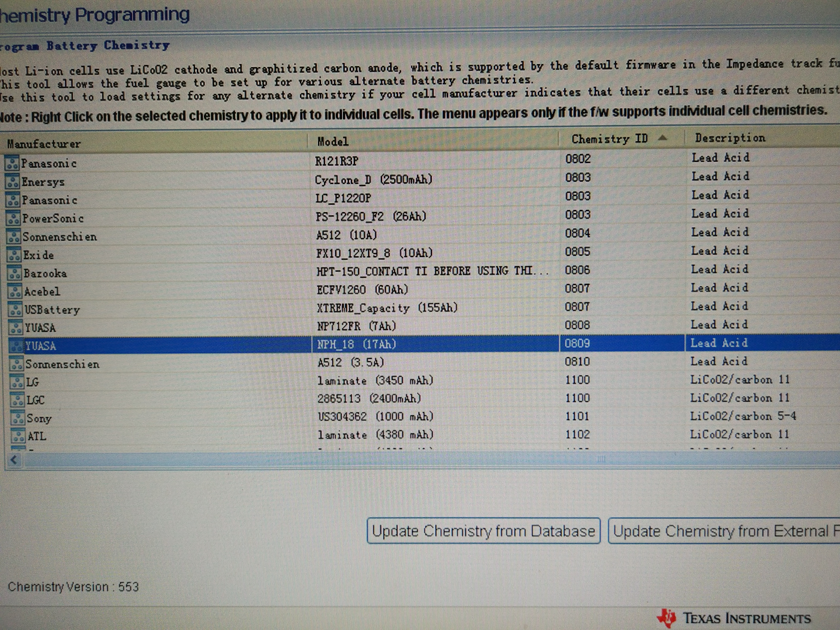Click the Bazooka row battery icon
Screen dimensions: 840x630
click(14, 273)
